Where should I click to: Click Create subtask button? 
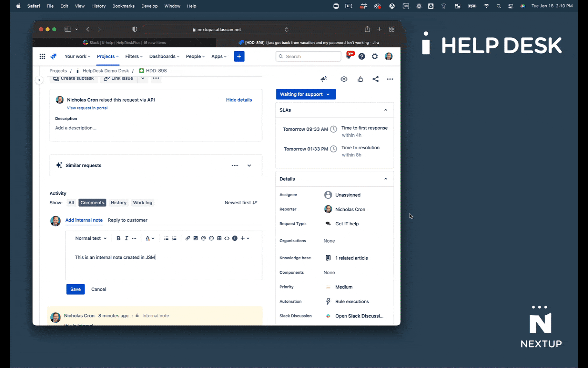click(73, 79)
